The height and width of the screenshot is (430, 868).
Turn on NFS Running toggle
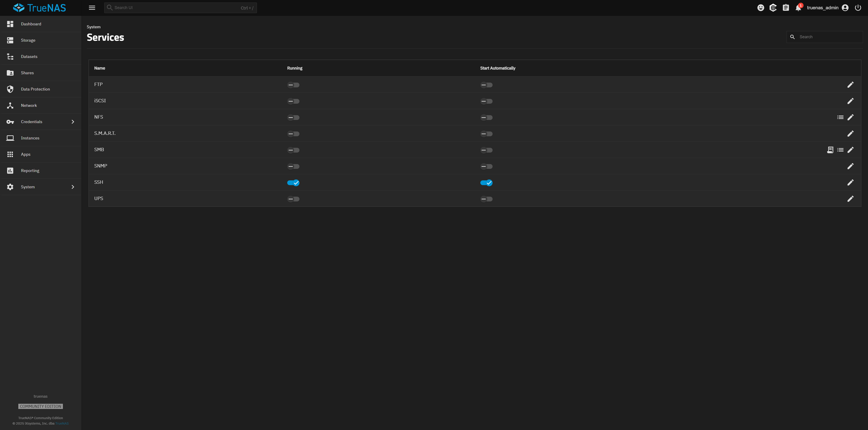pos(293,118)
